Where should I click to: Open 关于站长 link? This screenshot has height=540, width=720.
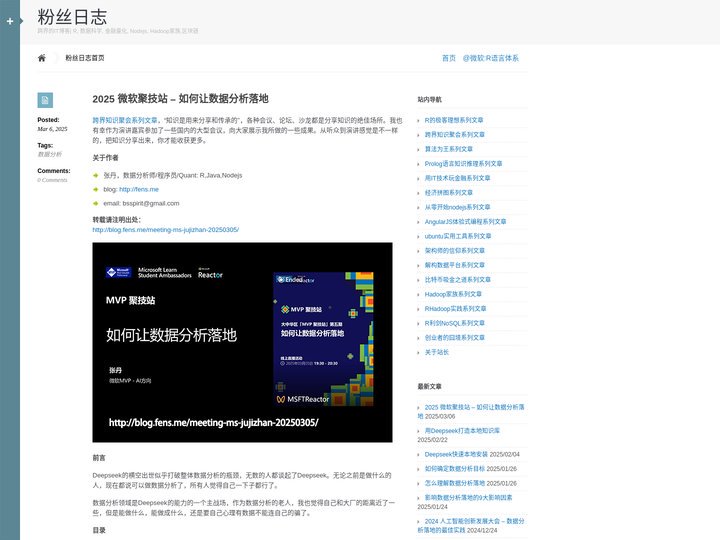(x=437, y=352)
